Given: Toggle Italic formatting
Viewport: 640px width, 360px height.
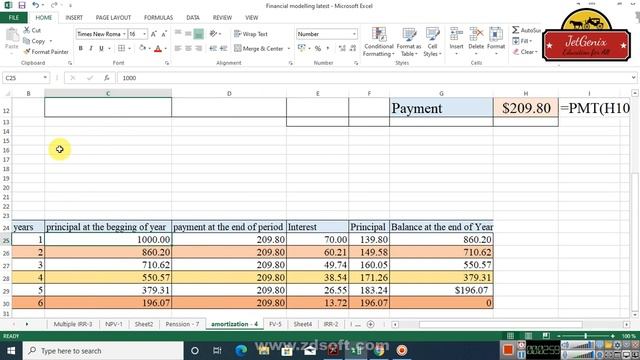Looking at the screenshot, I should [91, 49].
